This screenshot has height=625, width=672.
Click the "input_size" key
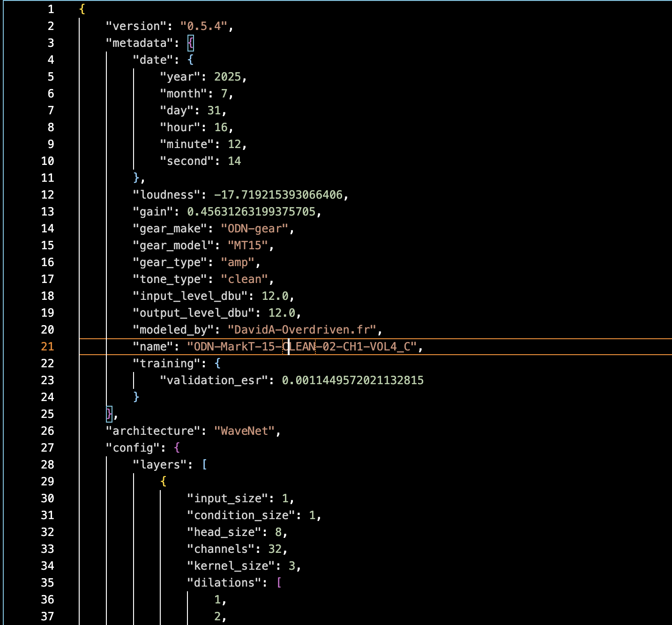(x=228, y=499)
